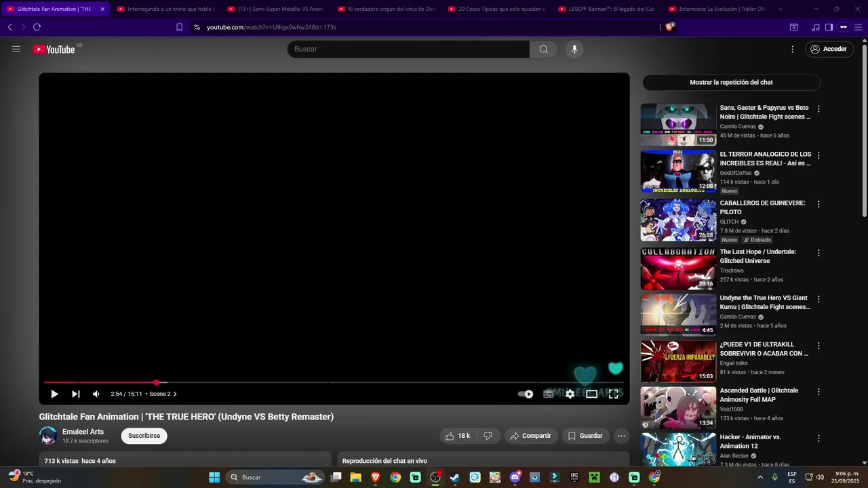Image resolution: width=868 pixels, height=488 pixels.
Task: Go back in browser history
Action: click(9, 27)
